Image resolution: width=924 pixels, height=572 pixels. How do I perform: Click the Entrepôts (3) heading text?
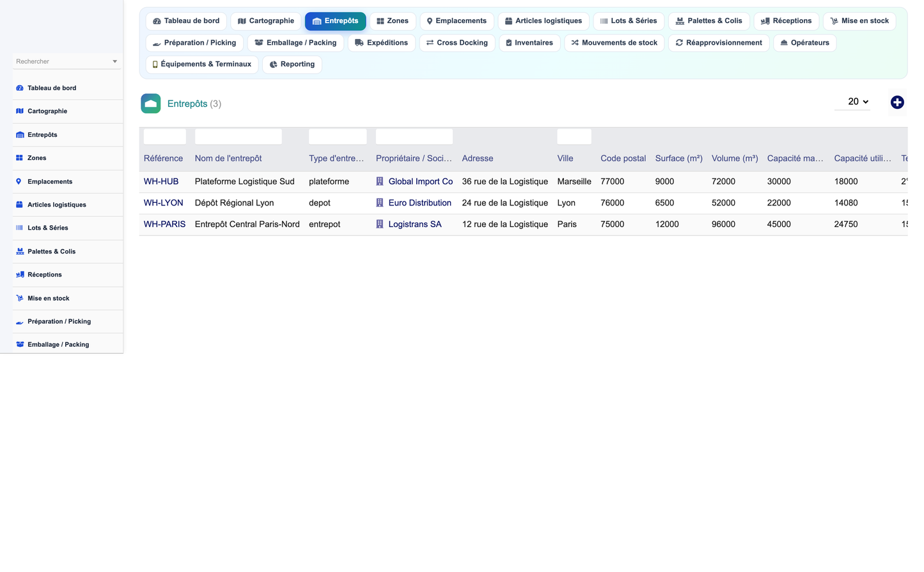[x=194, y=104]
